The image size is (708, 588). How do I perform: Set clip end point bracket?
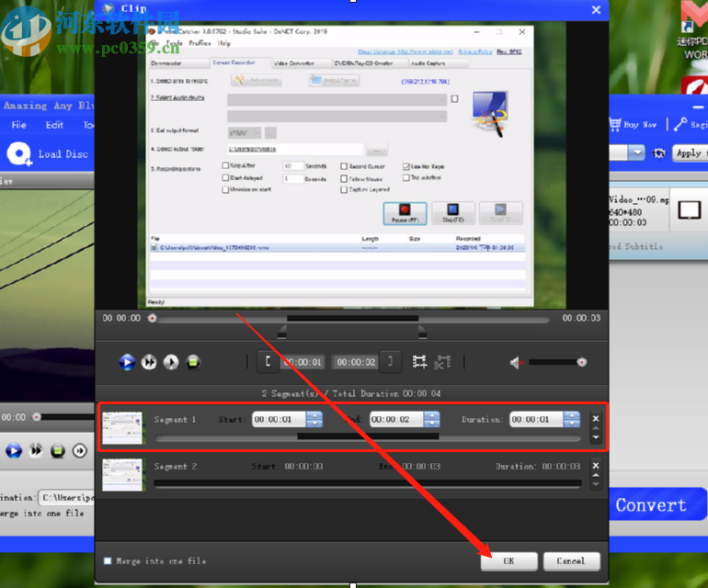click(390, 361)
